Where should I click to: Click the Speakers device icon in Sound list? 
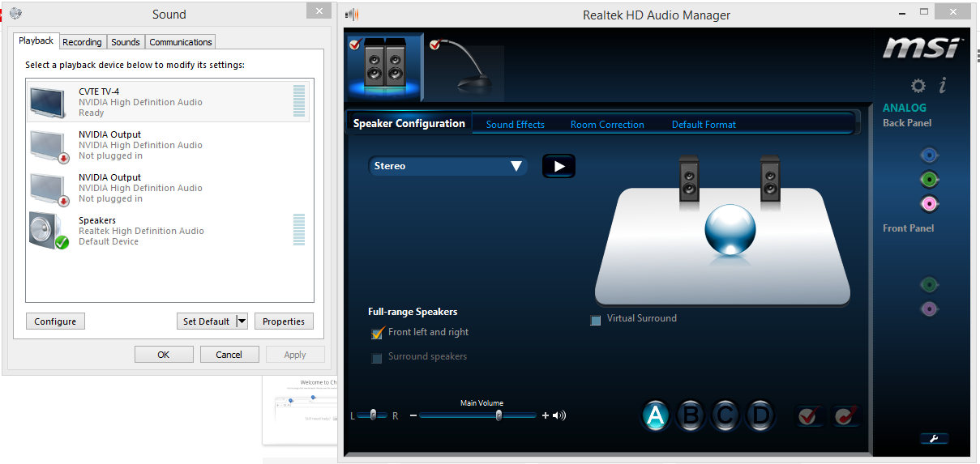click(x=49, y=231)
